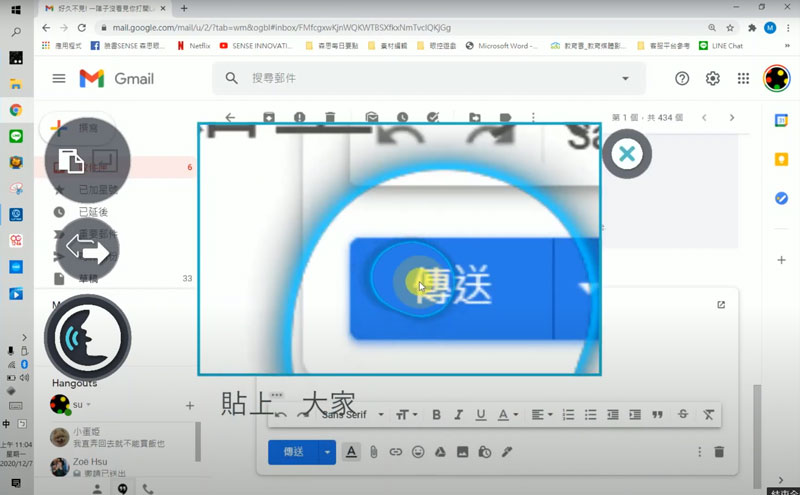Show search options dropdown arrow
Image resolution: width=800 pixels, height=495 pixels.
pos(625,78)
